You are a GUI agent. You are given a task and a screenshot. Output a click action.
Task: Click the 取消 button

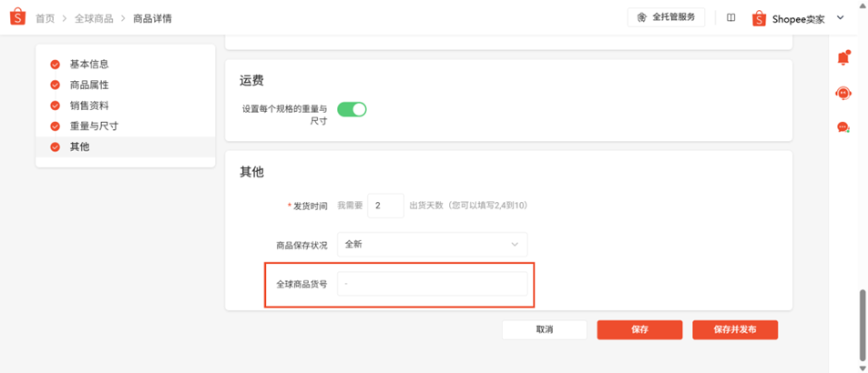click(x=544, y=330)
